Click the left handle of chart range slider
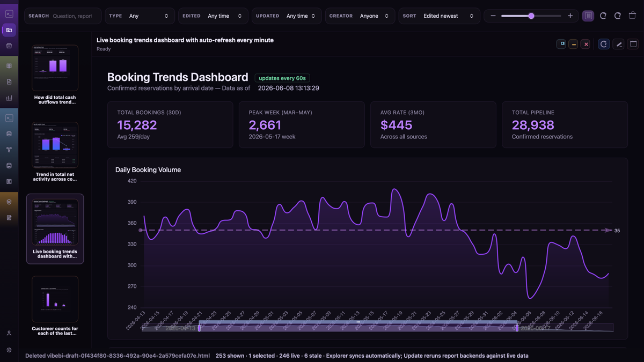 tap(200, 328)
